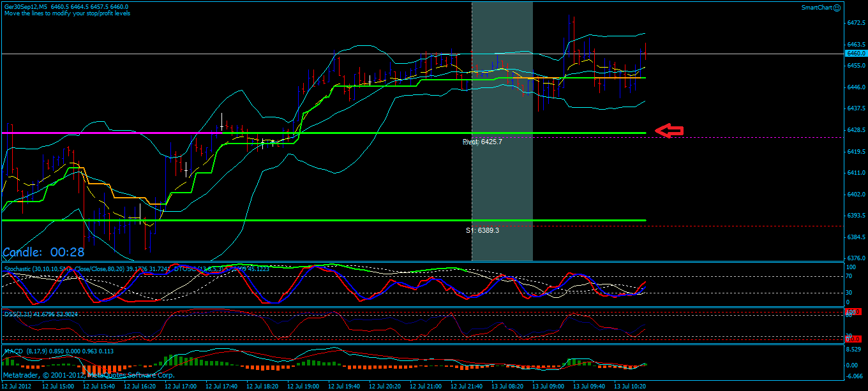Click the Pivot: 6425.7 level label
868x391 pixels.
[482, 142]
